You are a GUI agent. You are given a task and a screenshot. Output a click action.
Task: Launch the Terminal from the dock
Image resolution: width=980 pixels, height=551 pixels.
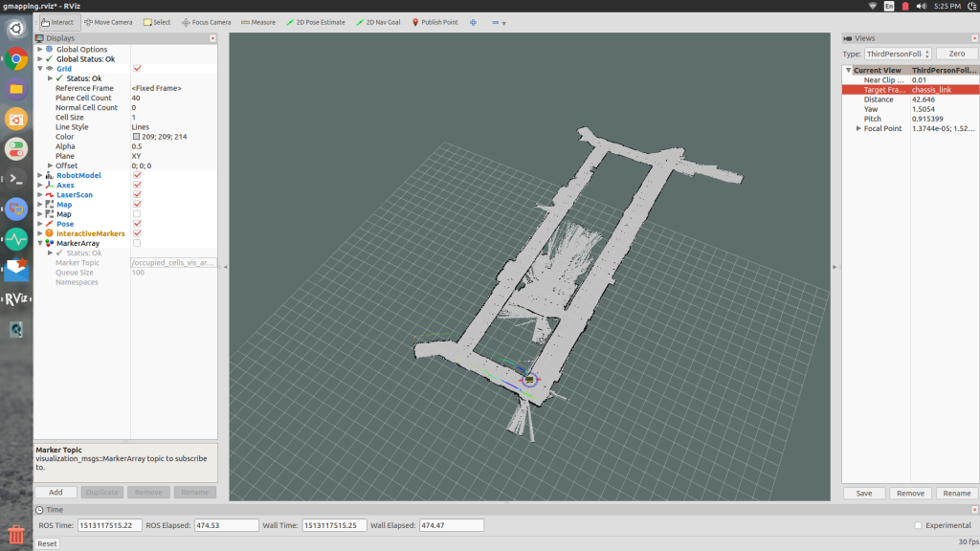[x=16, y=179]
